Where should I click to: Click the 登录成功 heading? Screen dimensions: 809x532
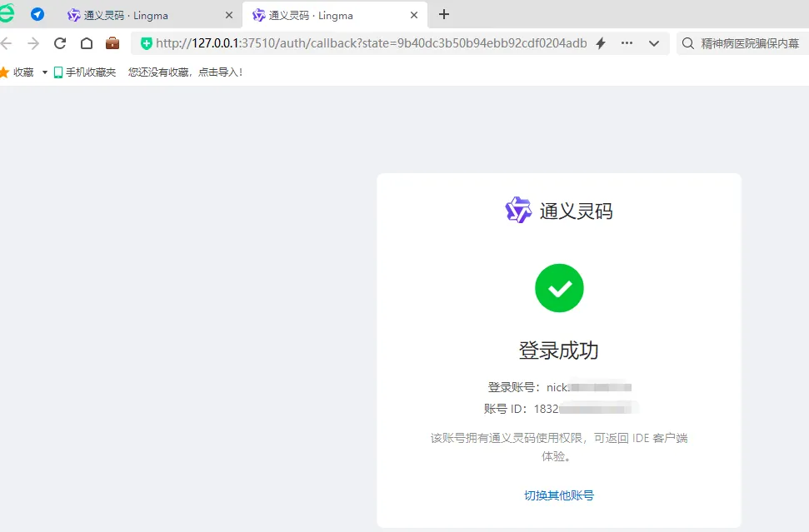(x=559, y=351)
